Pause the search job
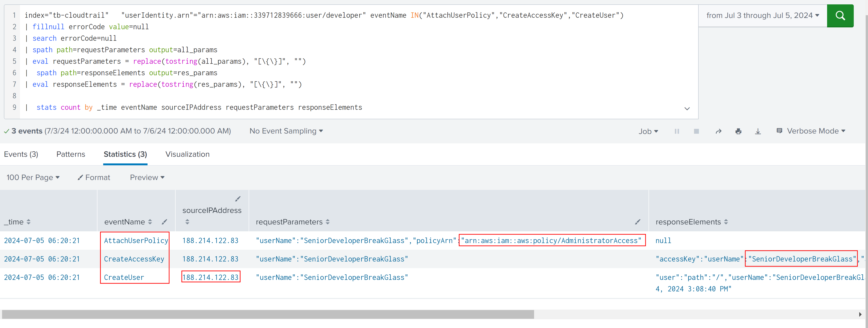The image size is (868, 328). point(677,131)
